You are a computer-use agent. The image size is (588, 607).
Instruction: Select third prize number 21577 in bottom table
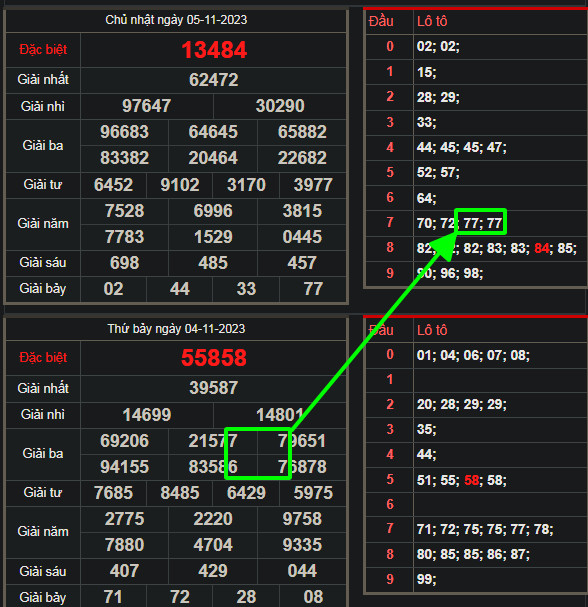(213, 441)
